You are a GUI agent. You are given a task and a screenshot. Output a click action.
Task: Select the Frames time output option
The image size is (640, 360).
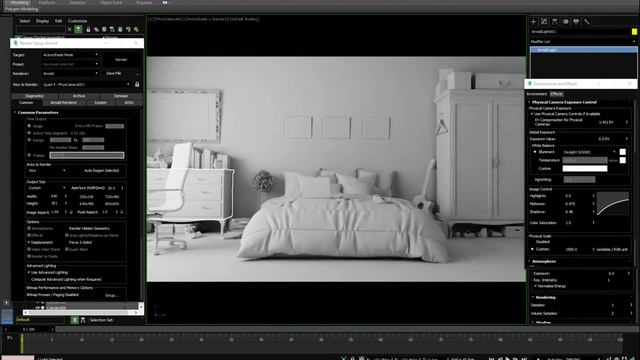coord(29,155)
